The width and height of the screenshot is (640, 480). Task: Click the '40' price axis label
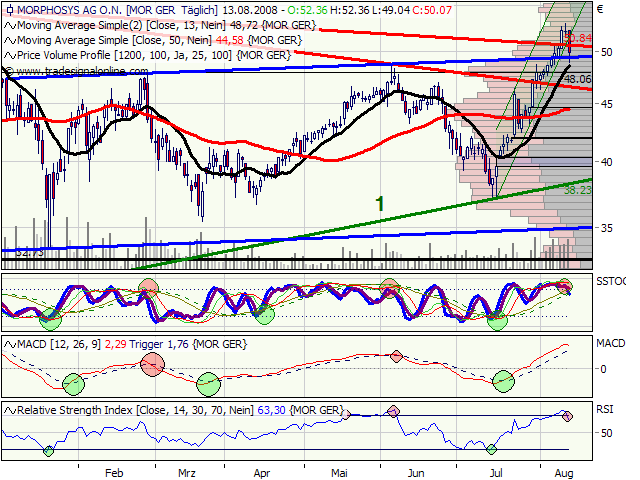click(607, 162)
